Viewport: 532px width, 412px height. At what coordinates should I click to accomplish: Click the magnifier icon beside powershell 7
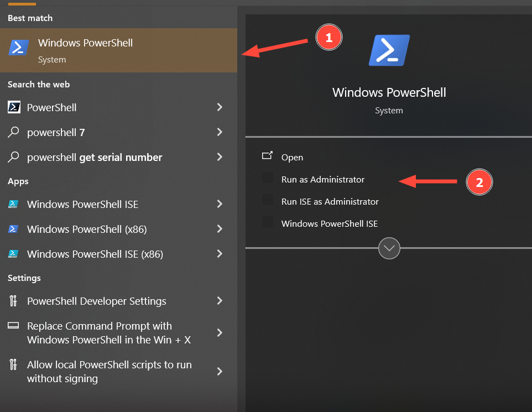[13, 132]
